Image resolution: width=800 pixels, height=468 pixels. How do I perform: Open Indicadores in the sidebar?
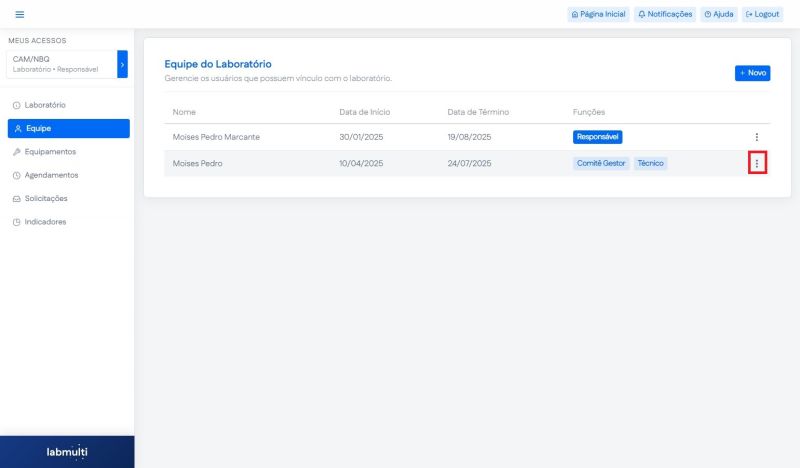(x=45, y=222)
